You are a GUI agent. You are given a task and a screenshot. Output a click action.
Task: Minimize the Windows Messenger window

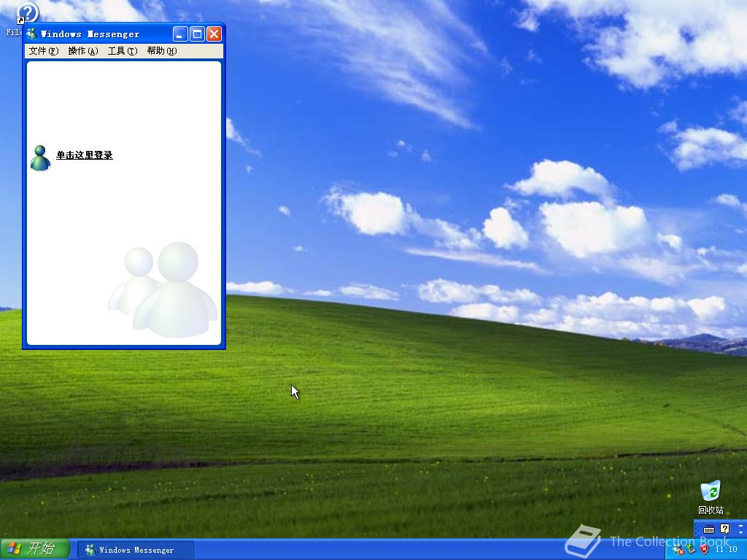tap(179, 34)
